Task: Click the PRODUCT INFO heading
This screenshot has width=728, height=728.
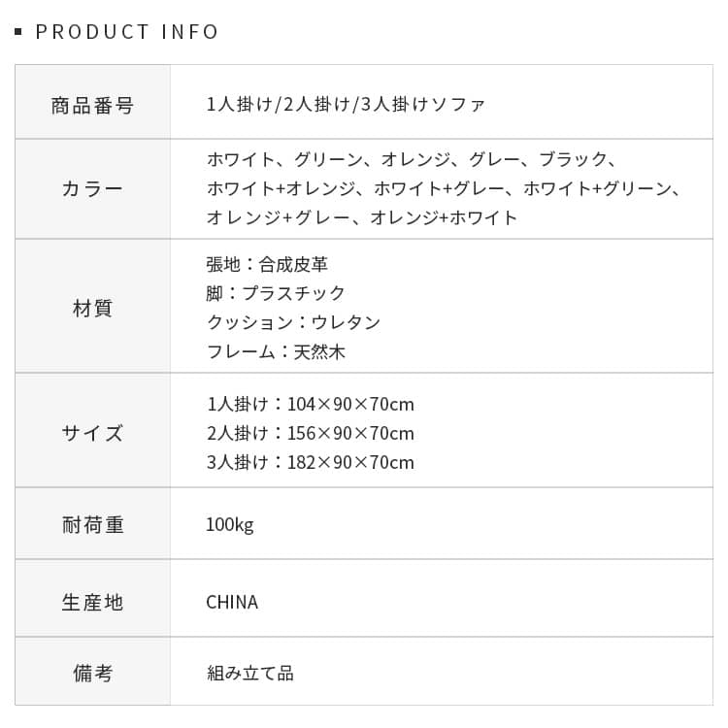Action: pyautogui.click(x=127, y=32)
